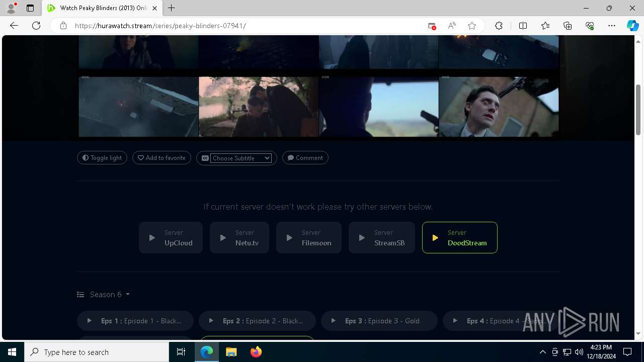Screen dimensions: 644x362
Task: Switch to the UpCloud server
Action: 171,238
